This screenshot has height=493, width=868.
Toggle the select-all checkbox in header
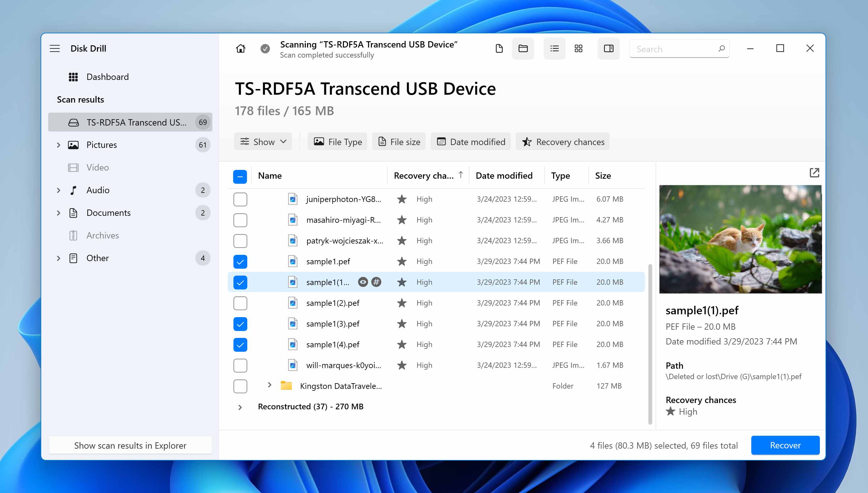tap(240, 176)
